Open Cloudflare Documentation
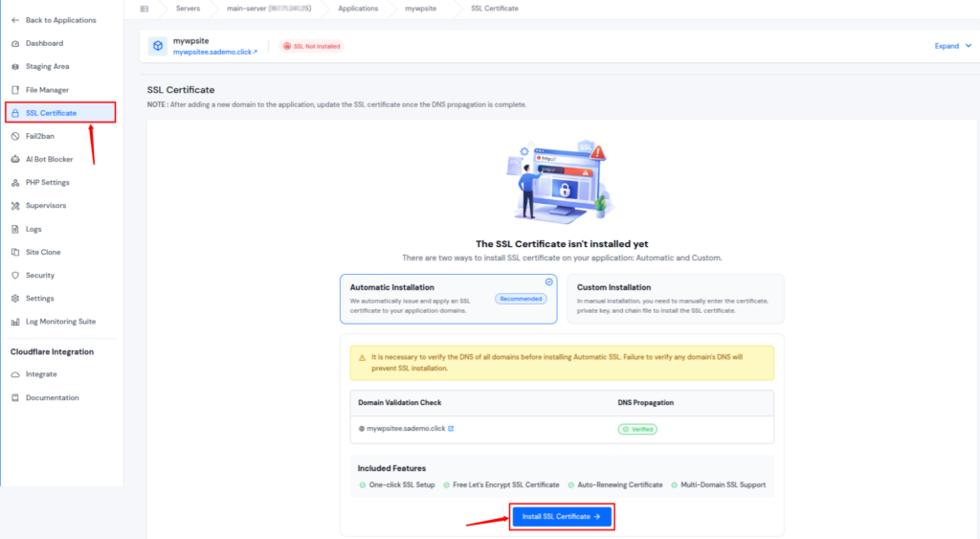 click(52, 397)
